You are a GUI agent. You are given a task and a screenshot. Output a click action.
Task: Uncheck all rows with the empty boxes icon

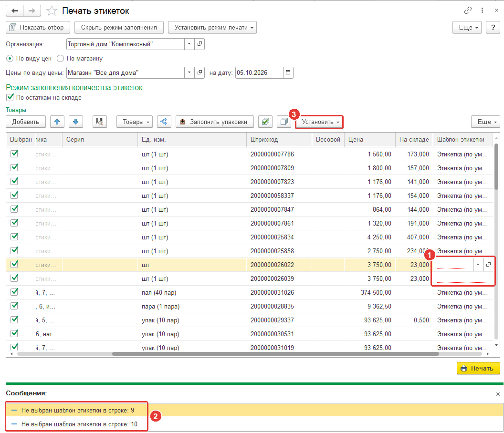(x=284, y=122)
